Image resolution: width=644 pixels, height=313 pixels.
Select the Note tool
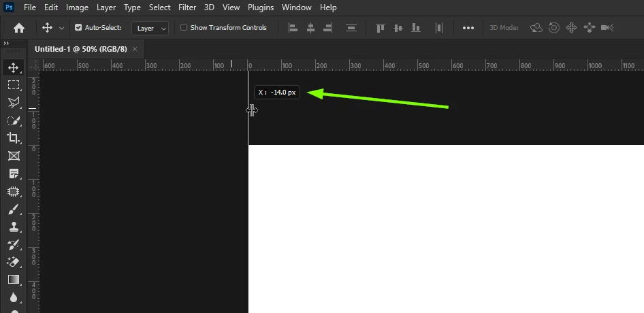[x=13, y=174]
